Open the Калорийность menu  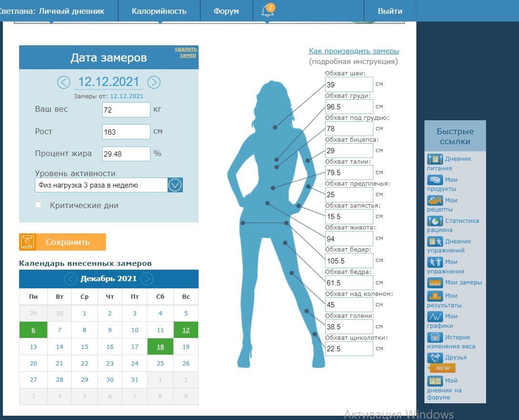click(x=159, y=11)
